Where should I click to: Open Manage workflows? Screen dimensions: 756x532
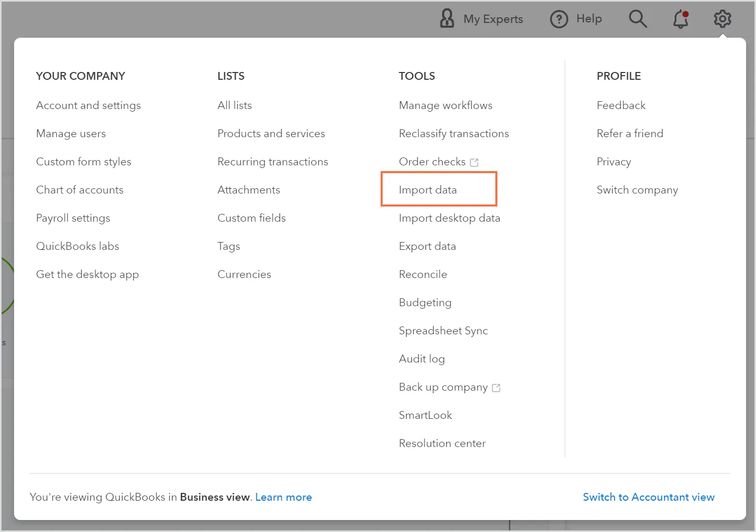pos(445,105)
